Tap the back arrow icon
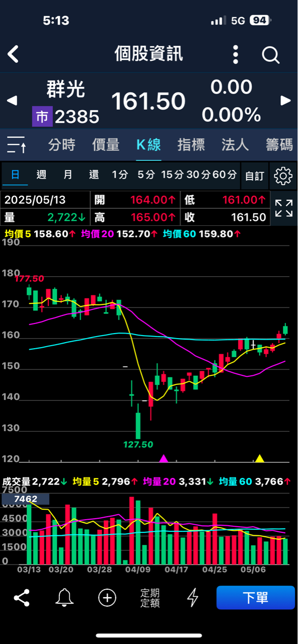Screen dimensions: 298x644 point(13,54)
